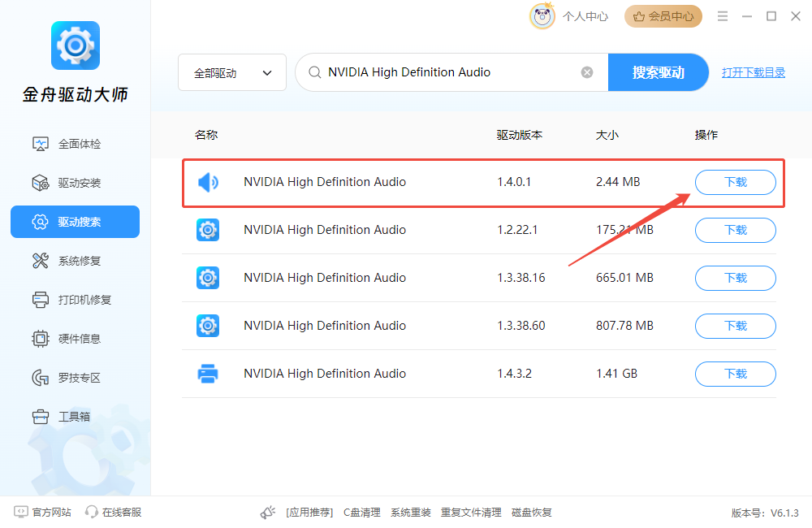Click the [应用推荐] label
812x528 pixels.
(x=309, y=513)
